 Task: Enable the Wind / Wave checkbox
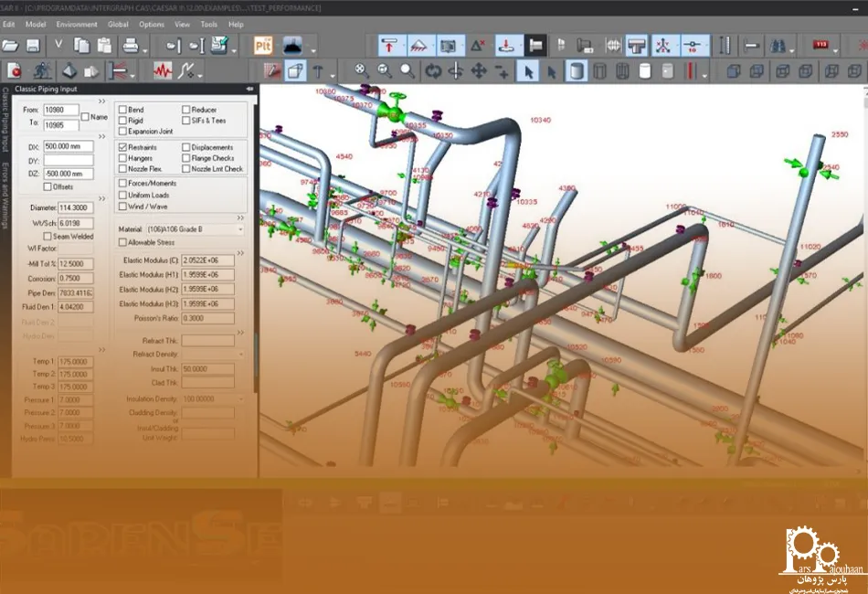point(123,207)
